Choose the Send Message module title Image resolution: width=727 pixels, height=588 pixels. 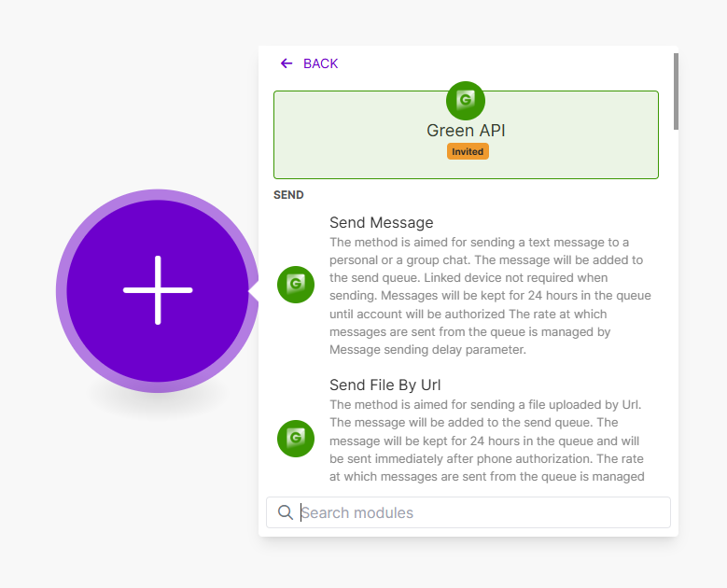(381, 223)
